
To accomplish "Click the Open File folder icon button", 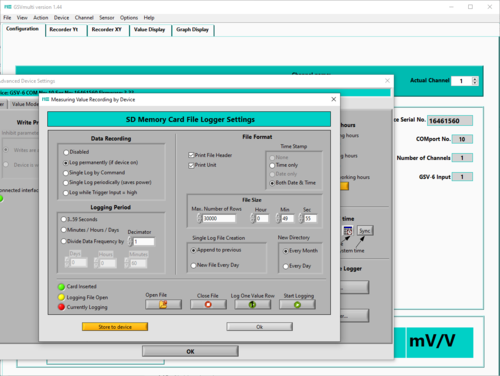I will tap(163, 304).
